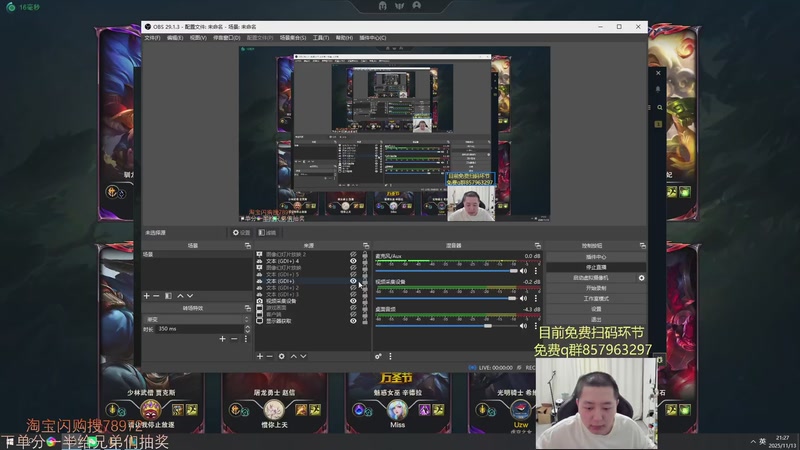Remove the selected source with the minus icon

pyautogui.click(x=269, y=356)
